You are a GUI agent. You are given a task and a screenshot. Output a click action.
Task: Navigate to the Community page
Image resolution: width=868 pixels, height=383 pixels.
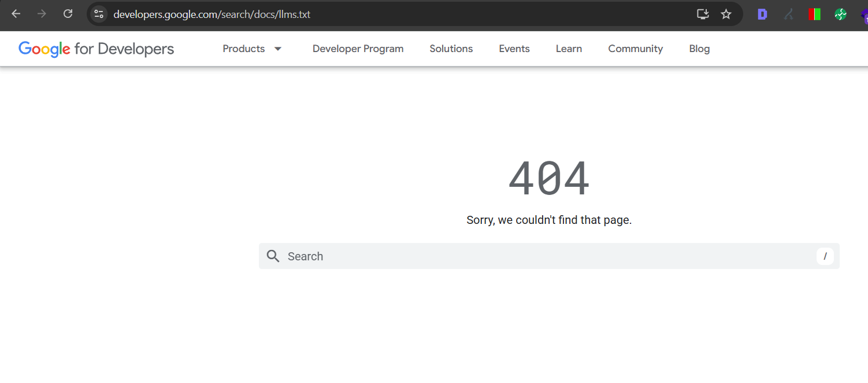(x=635, y=49)
